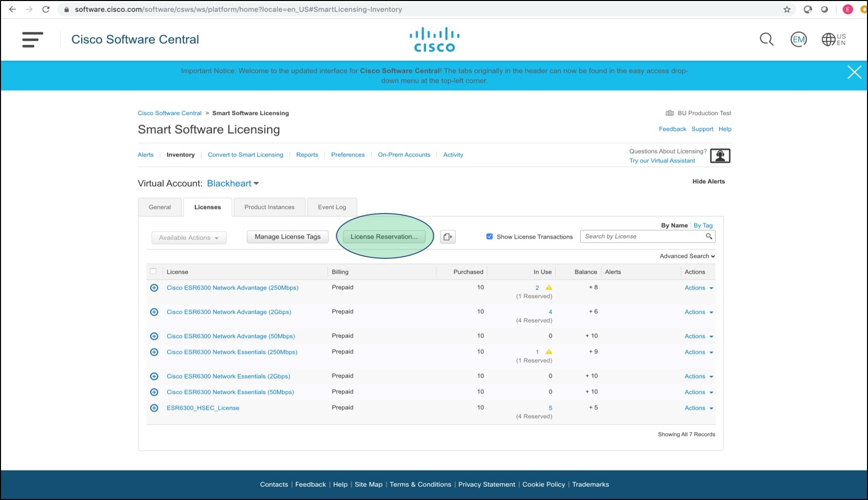Expand ESR6300_HSEC_License row
The height and width of the screenshot is (500, 868).
point(154,408)
